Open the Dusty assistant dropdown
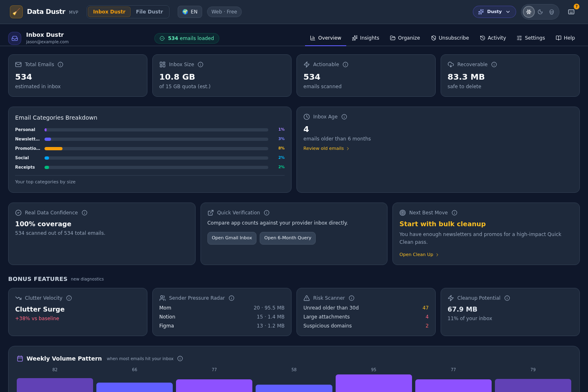This screenshot has height=392, width=588. pos(494,12)
